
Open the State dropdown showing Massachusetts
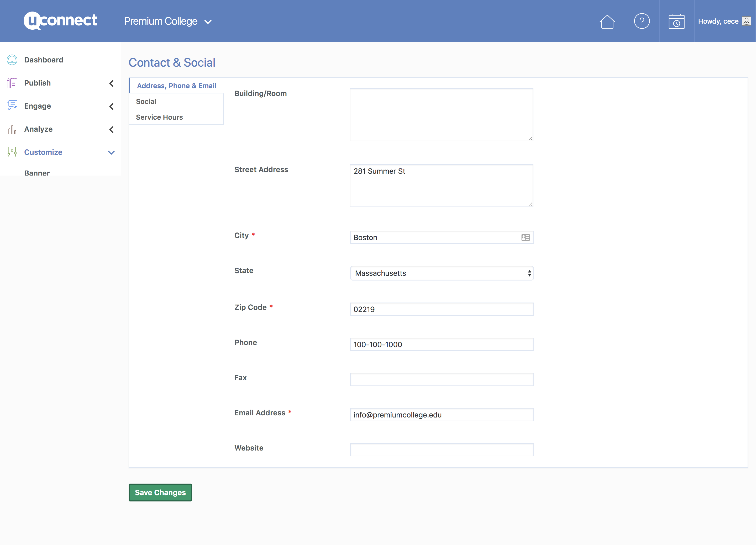441,273
